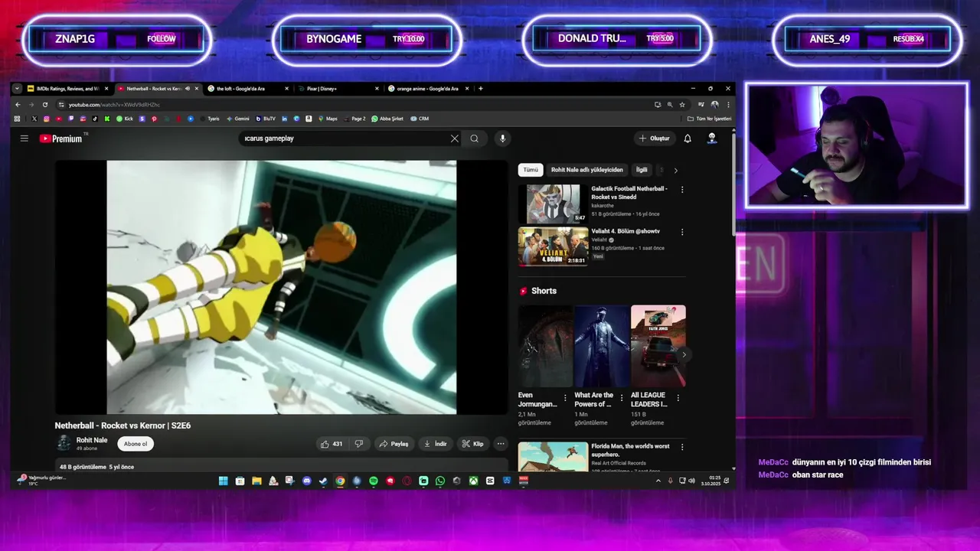
Task: Go to the YouTube Premium home logo
Action: point(61,139)
